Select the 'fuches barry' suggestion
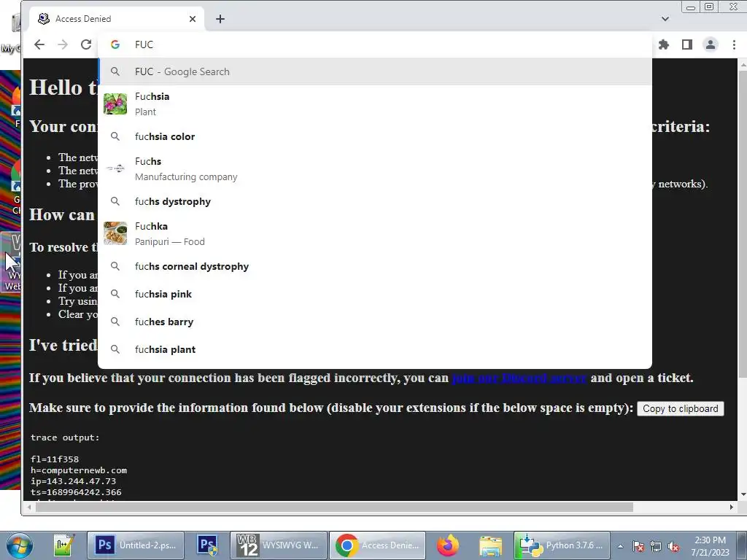Image resolution: width=747 pixels, height=560 pixels. pyautogui.click(x=374, y=322)
